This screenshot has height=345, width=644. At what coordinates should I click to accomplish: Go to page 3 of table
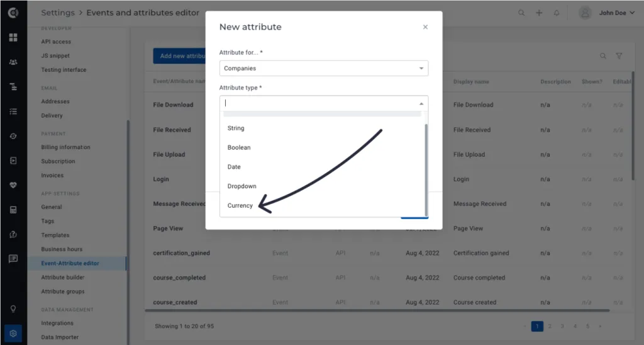(x=562, y=326)
